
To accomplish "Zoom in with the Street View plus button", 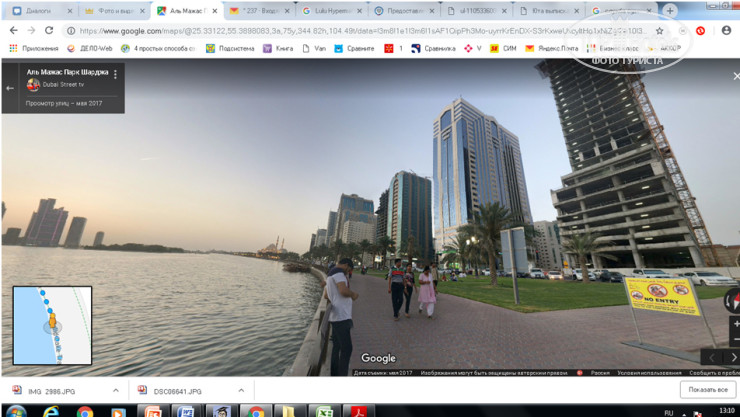I will [734, 325].
